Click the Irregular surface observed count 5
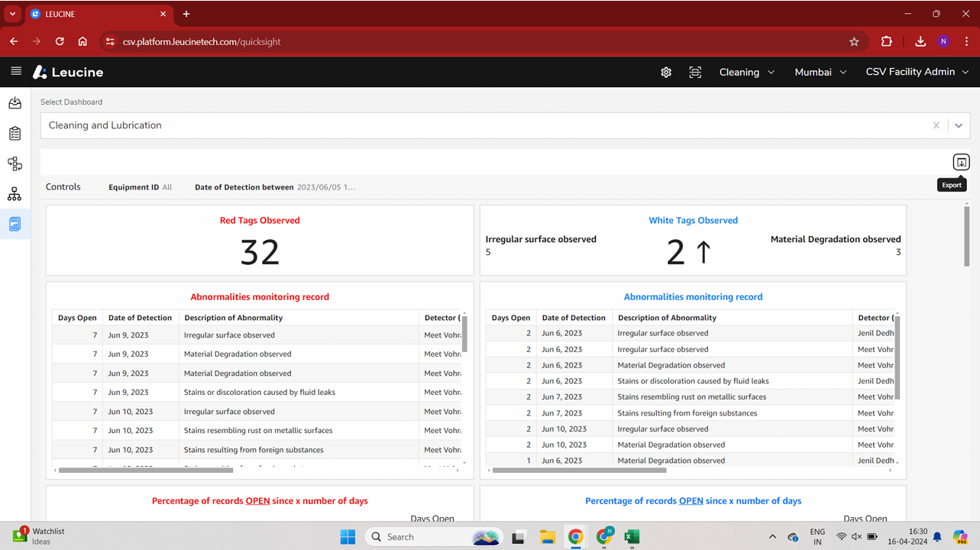980x550 pixels. (488, 252)
